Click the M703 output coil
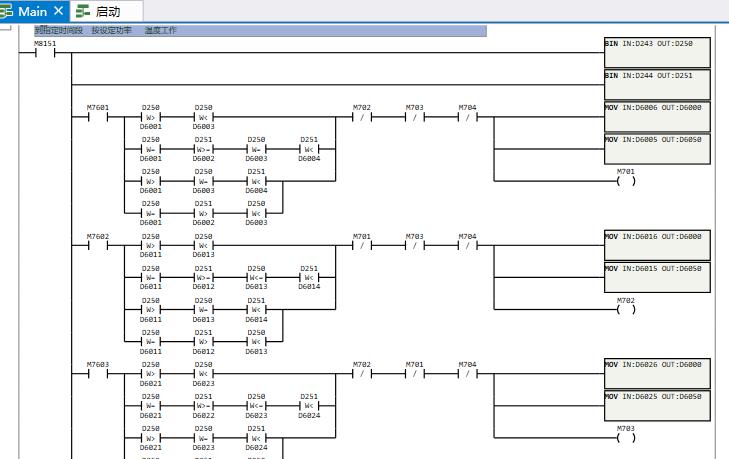Image resolution: width=729 pixels, height=459 pixels. pyautogui.click(x=626, y=437)
